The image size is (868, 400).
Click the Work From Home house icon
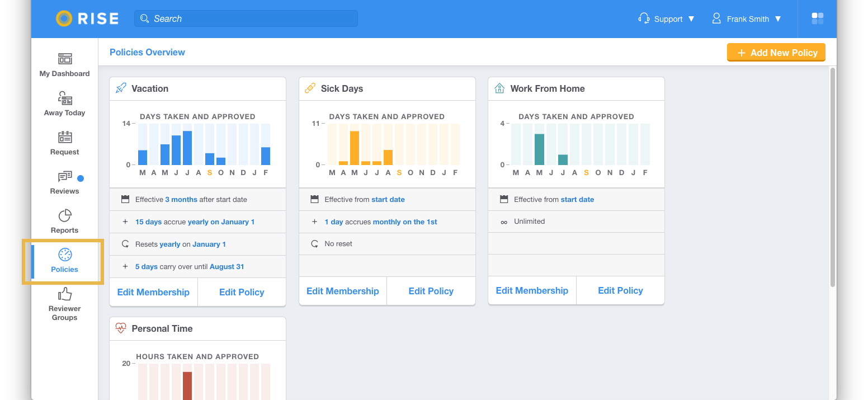click(x=499, y=88)
